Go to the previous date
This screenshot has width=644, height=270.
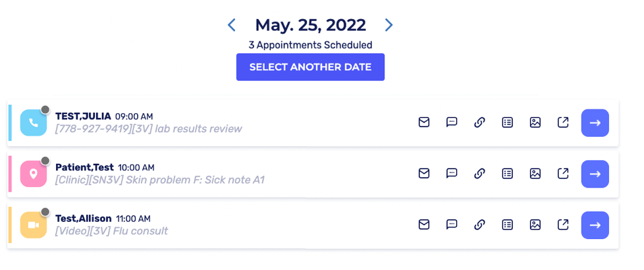click(x=232, y=25)
